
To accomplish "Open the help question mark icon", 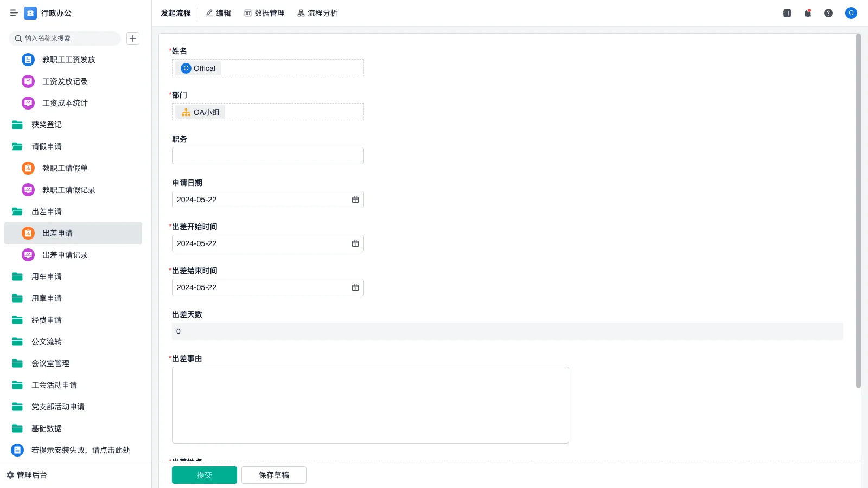I will (x=828, y=13).
